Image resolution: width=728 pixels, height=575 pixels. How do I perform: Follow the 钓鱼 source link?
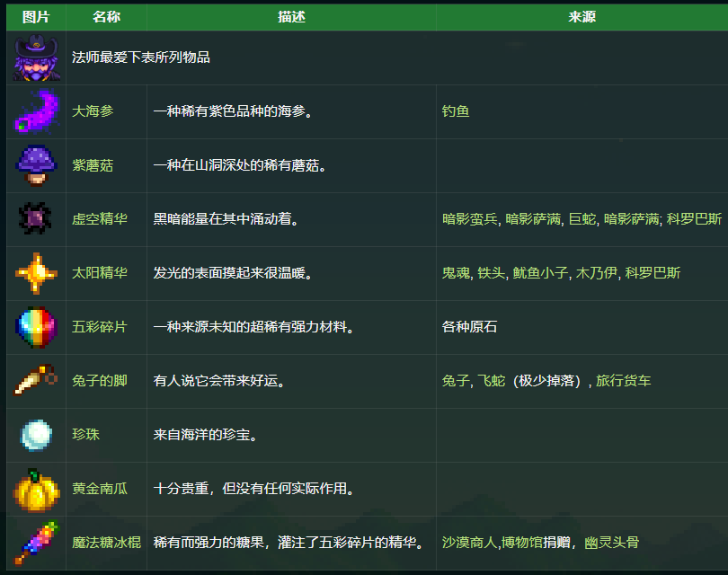click(x=456, y=111)
